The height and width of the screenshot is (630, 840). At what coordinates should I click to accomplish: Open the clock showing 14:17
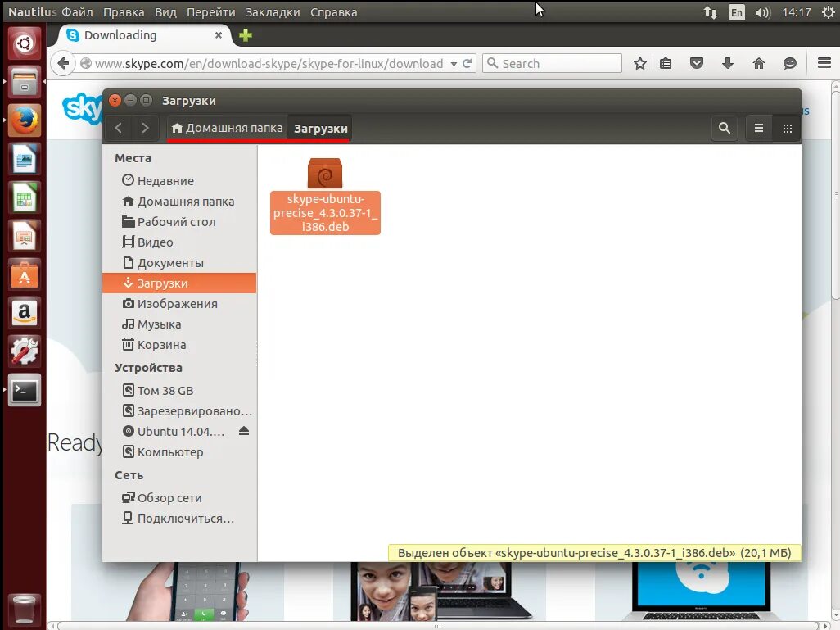[796, 12]
